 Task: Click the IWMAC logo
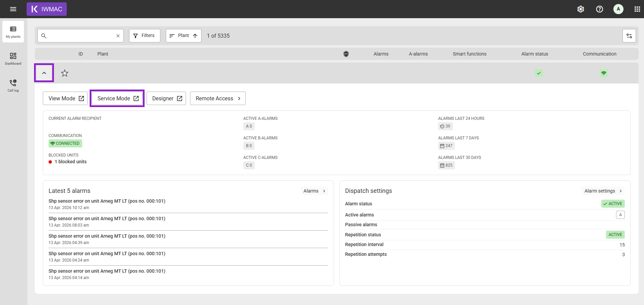[47, 9]
